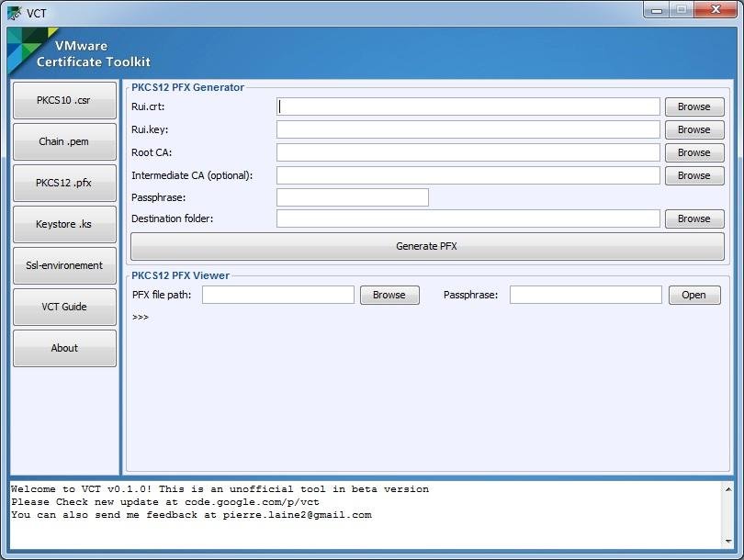The height and width of the screenshot is (560, 744).
Task: Open the VCT Guide
Action: click(x=64, y=307)
